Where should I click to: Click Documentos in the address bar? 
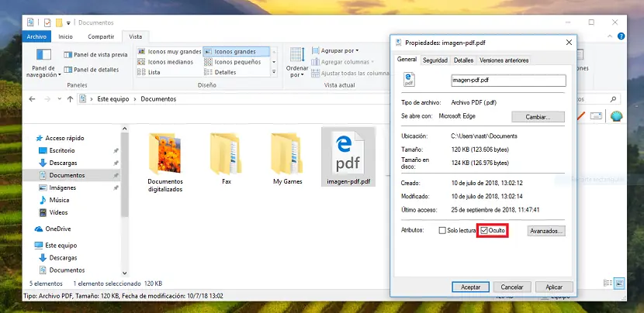[158, 99]
